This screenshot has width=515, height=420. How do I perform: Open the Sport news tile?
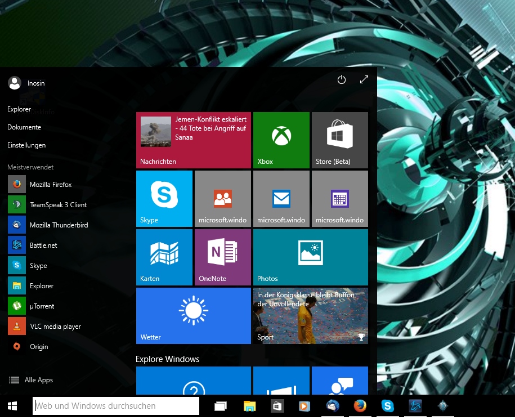tap(310, 315)
